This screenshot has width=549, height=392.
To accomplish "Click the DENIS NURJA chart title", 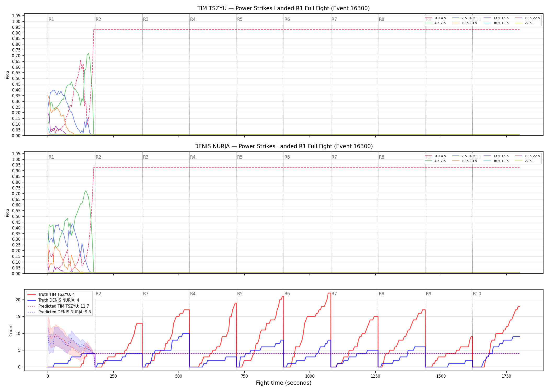I will tap(283, 146).
